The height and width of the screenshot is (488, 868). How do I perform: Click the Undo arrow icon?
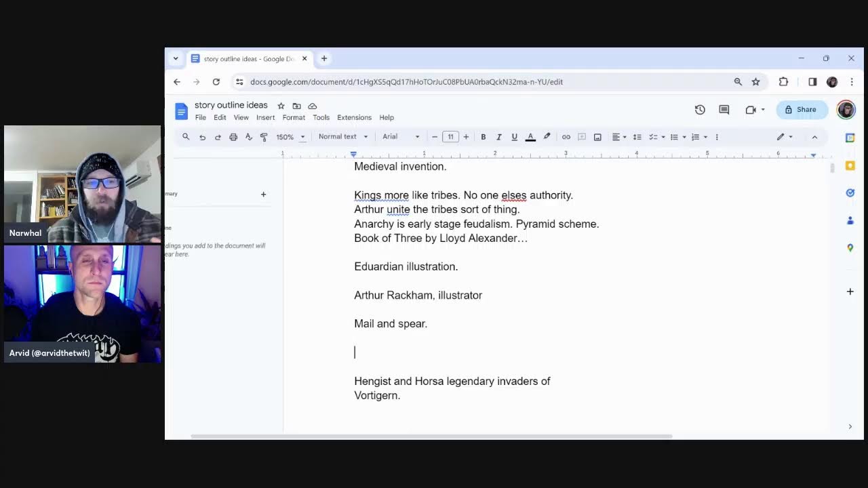coord(202,137)
